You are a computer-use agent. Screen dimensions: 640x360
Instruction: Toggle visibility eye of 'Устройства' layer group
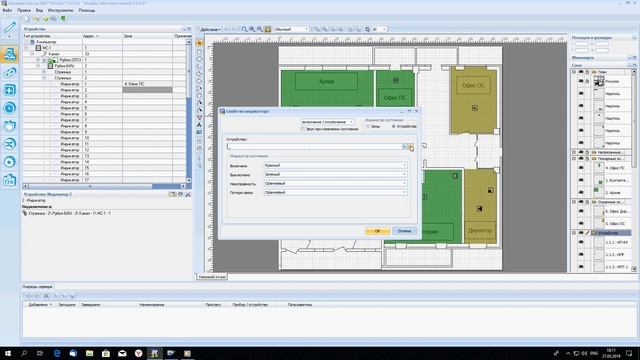[x=581, y=233]
